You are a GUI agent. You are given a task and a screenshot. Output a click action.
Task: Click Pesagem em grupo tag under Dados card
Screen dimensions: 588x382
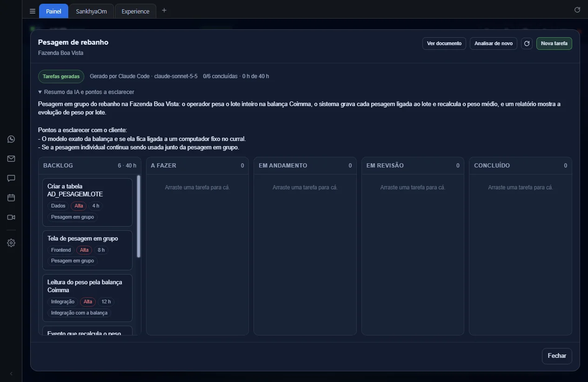(73, 217)
